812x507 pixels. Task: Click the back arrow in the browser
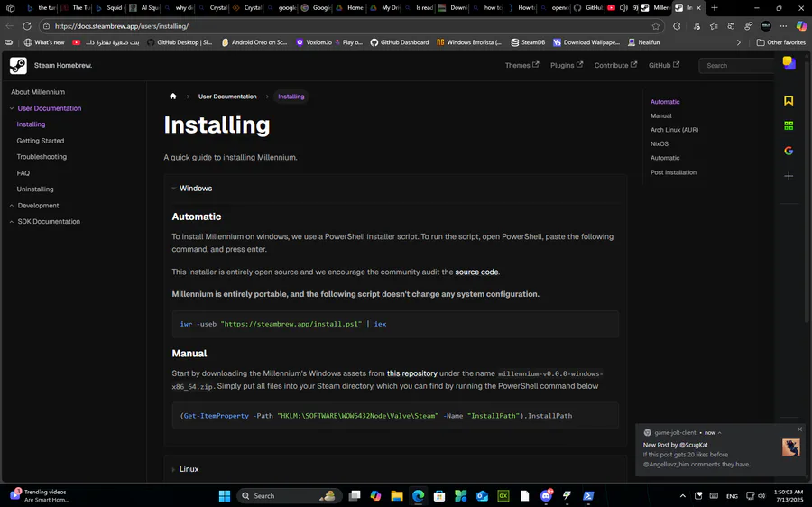pyautogui.click(x=10, y=26)
